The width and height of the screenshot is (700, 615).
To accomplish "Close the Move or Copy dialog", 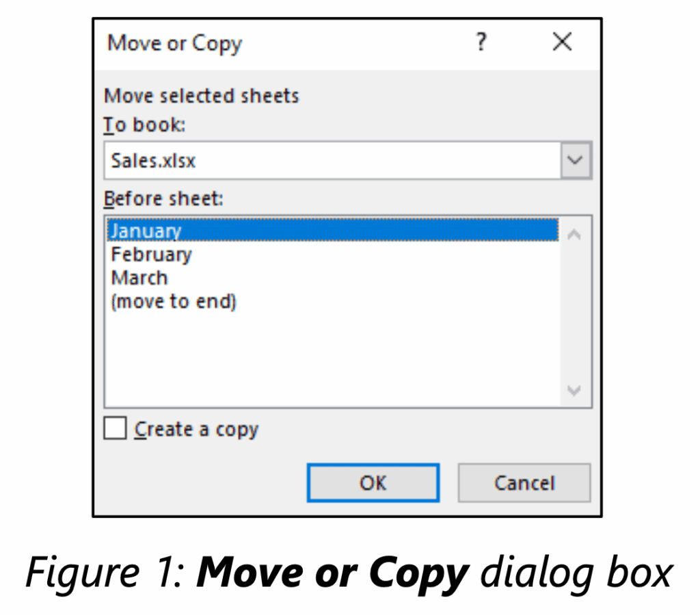I will [561, 42].
